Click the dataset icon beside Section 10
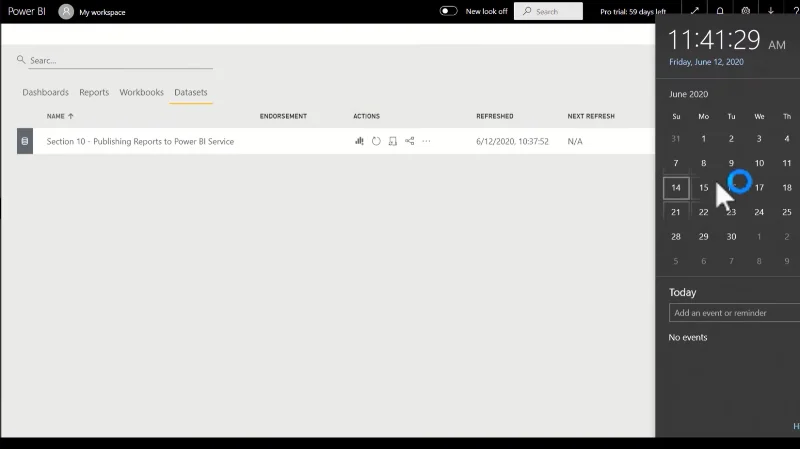Screen dimensions: 800x449 [x=25, y=141]
